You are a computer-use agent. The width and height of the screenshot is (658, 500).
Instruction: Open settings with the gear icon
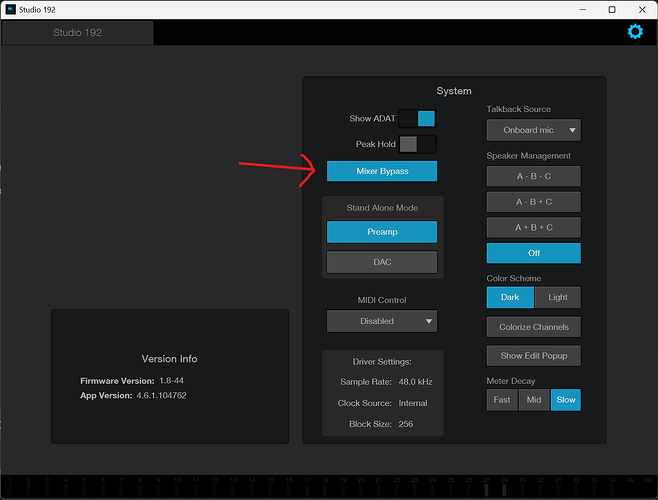coord(634,32)
